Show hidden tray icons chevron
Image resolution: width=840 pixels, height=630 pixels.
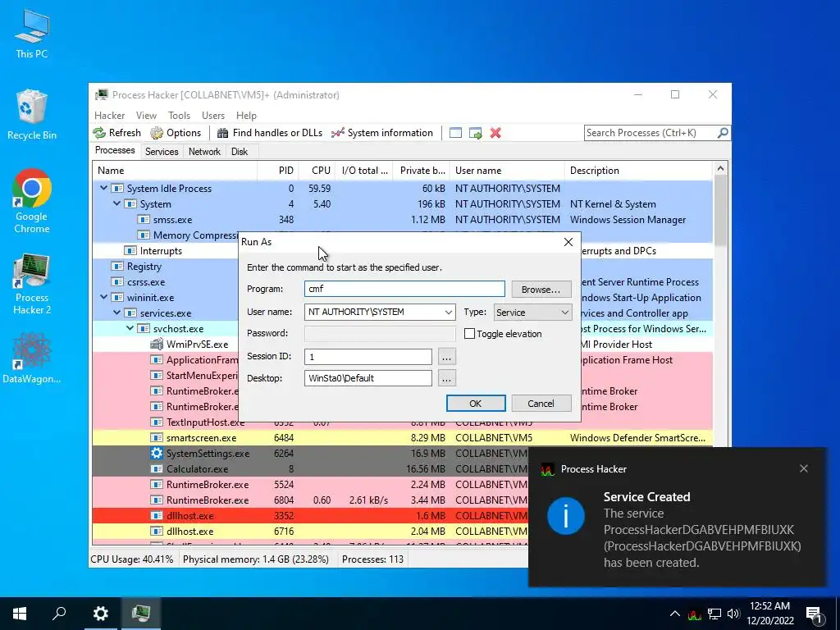[674, 614]
